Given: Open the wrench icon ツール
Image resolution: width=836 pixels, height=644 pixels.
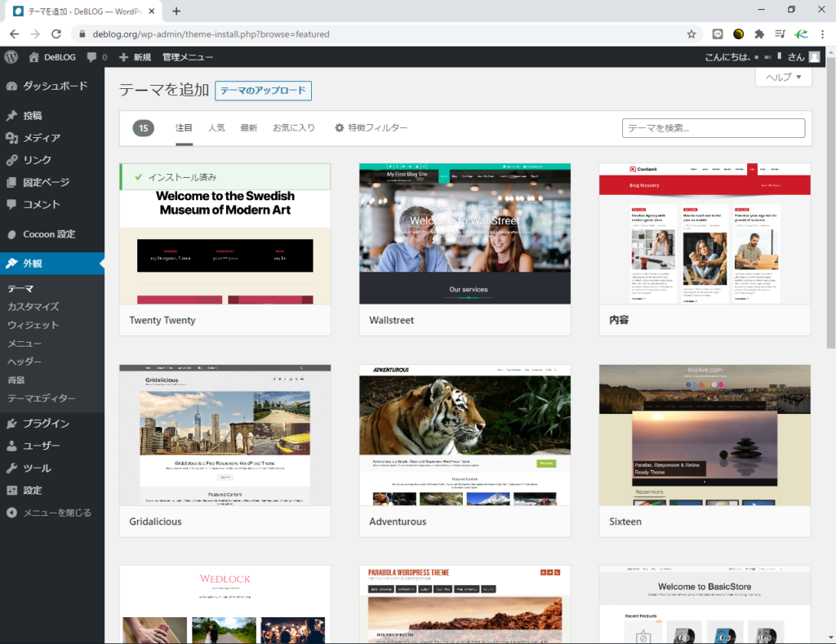Looking at the screenshot, I should [11, 469].
